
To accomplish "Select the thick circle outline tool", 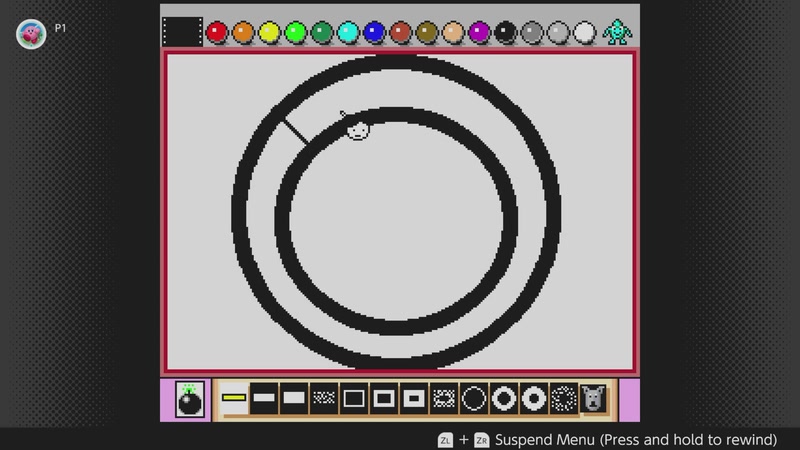I will point(534,398).
